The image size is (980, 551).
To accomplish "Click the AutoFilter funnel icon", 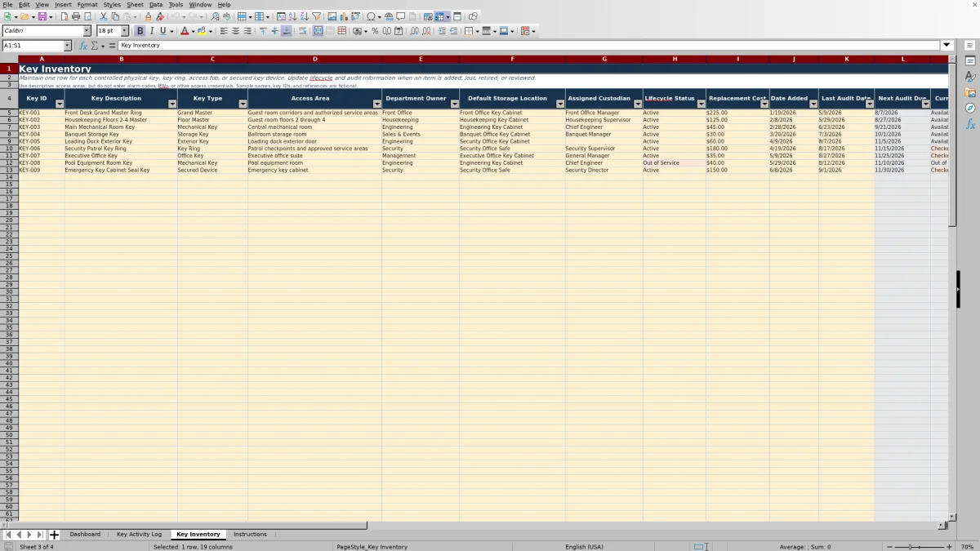I will coord(316,16).
